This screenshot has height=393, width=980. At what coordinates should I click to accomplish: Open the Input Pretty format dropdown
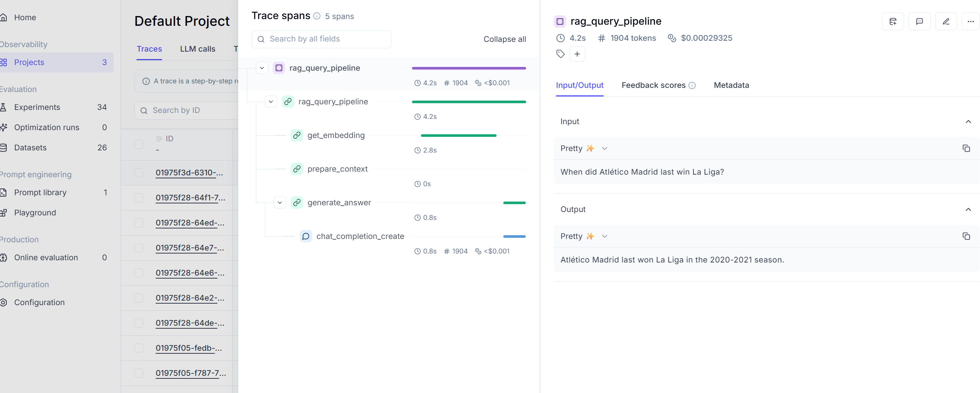pos(584,148)
